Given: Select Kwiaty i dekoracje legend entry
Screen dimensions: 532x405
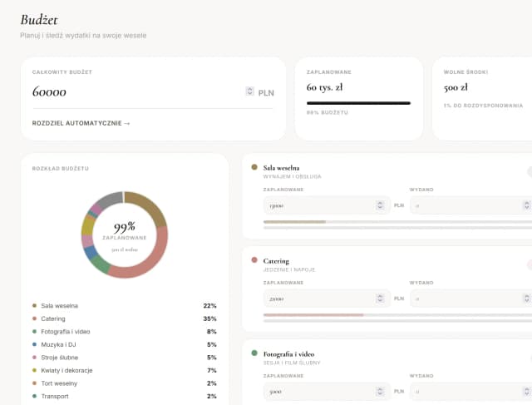Looking at the screenshot, I should [x=124, y=370].
